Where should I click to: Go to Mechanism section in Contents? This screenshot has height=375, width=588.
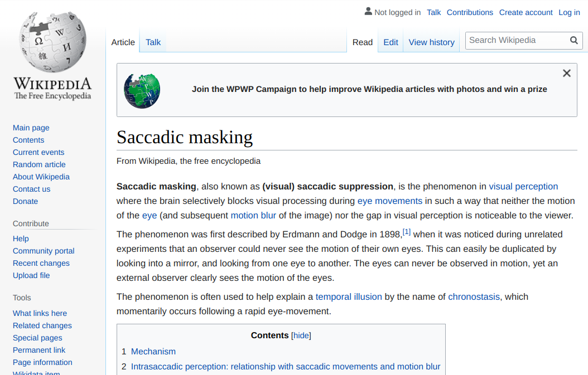pos(153,352)
